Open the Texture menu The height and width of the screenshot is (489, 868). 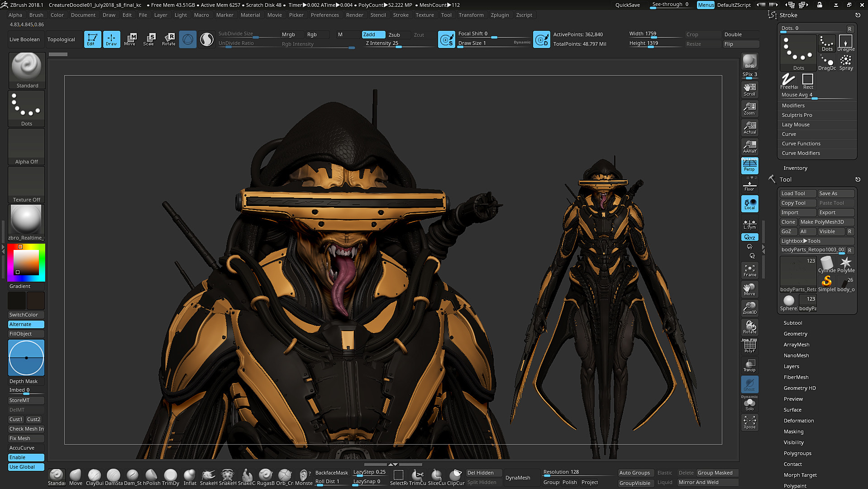pos(424,15)
